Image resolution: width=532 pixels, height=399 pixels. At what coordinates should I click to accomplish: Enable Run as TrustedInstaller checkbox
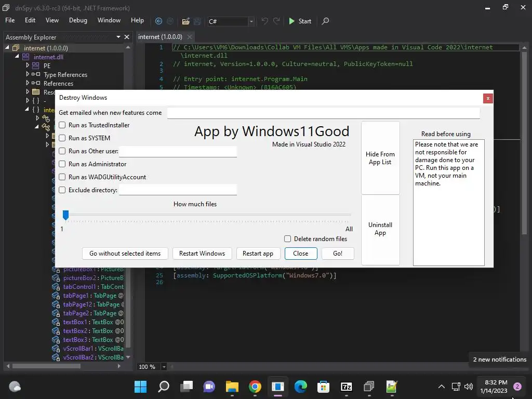coord(62,125)
